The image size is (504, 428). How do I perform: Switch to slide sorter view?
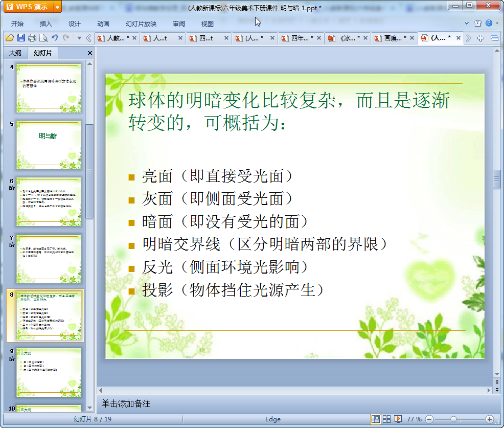pyautogui.click(x=386, y=419)
